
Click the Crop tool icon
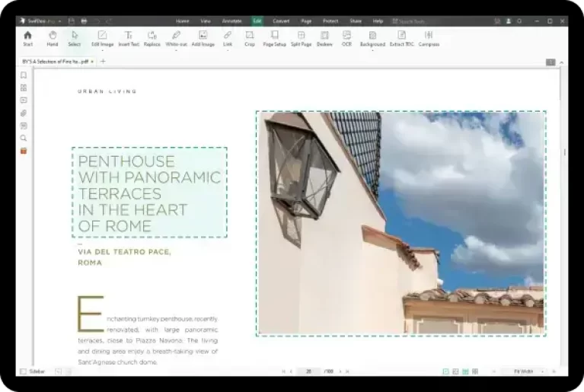249,38
